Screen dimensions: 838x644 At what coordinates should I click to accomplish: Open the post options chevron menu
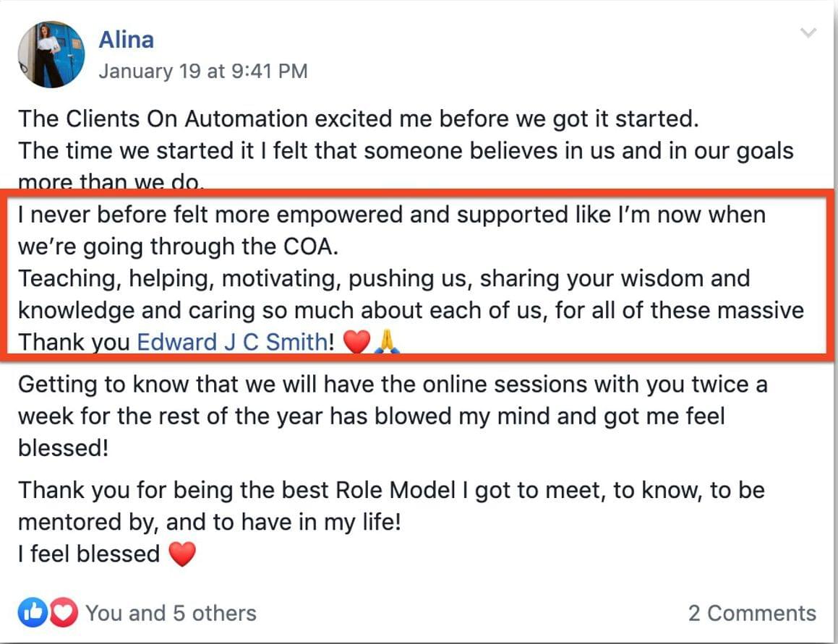(808, 33)
